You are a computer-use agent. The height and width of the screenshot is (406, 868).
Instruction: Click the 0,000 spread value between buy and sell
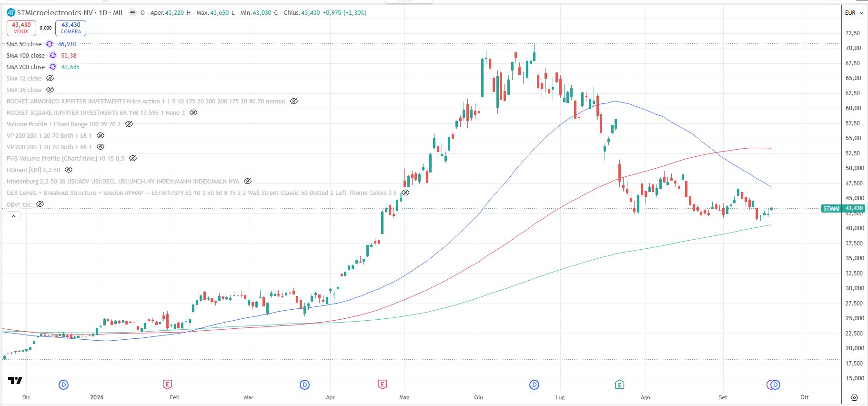click(x=46, y=28)
